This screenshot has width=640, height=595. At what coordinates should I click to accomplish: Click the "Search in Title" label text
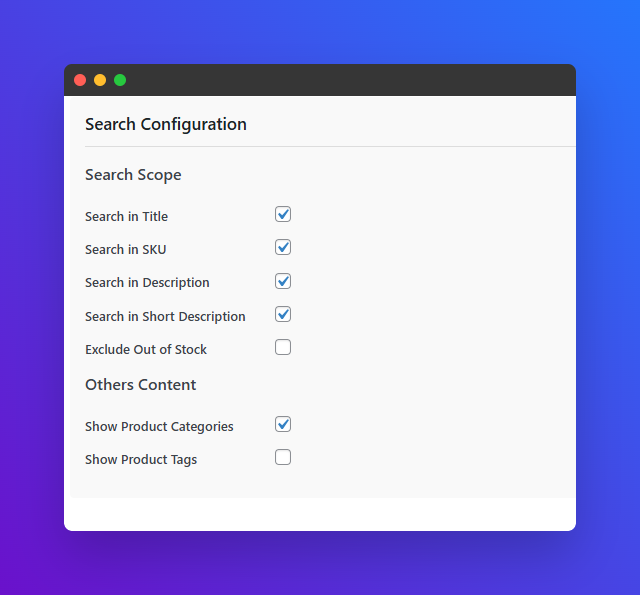[126, 217]
